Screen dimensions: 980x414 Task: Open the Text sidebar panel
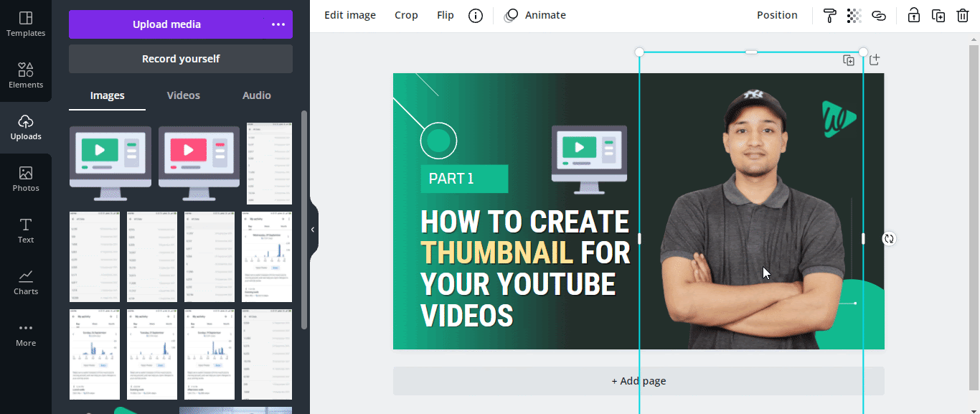pyautogui.click(x=26, y=231)
